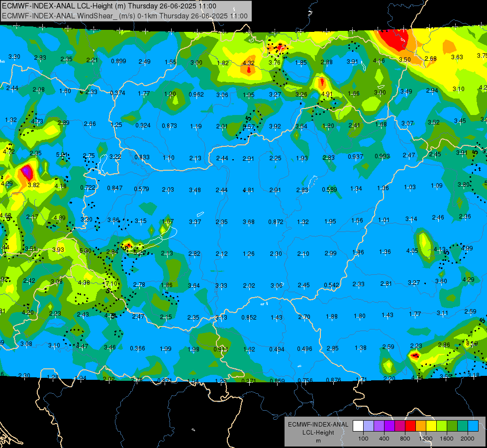Image resolution: width=487 pixels, height=448 pixels.
Task: Click the wind shear value 0.993
Action: coord(382,156)
